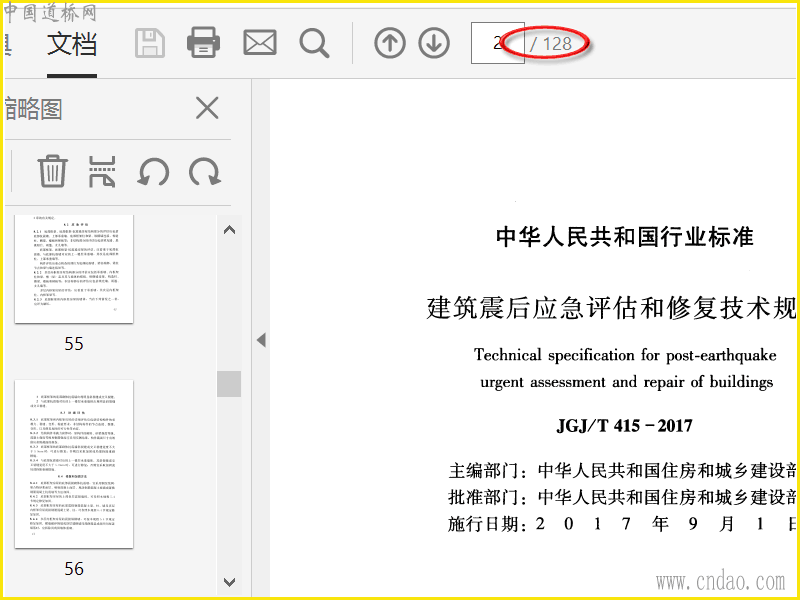
Task: Click the page label '56'
Action: [74, 569]
